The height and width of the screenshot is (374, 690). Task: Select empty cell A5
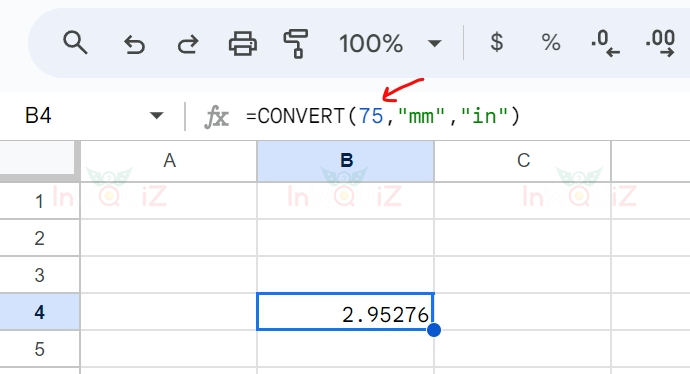169,348
